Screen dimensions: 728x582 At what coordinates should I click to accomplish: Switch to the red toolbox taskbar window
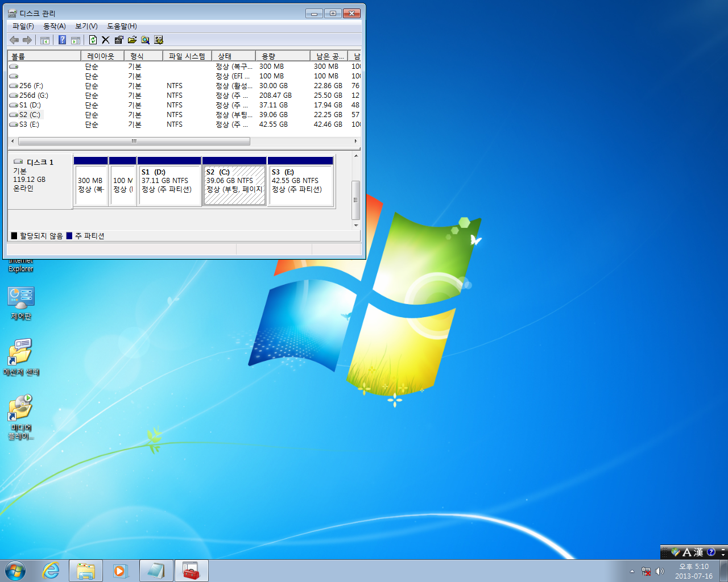pyautogui.click(x=192, y=571)
